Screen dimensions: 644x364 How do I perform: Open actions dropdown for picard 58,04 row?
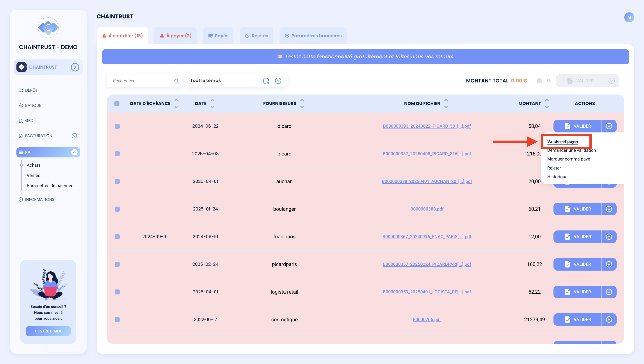point(609,126)
